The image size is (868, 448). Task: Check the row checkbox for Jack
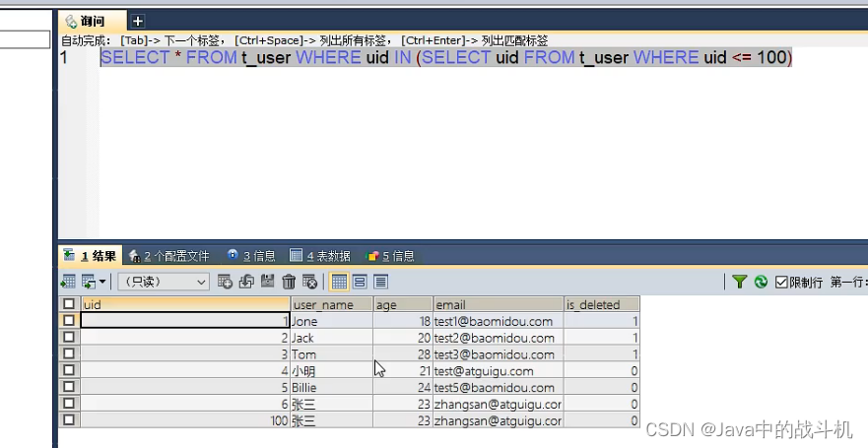pyautogui.click(x=69, y=337)
